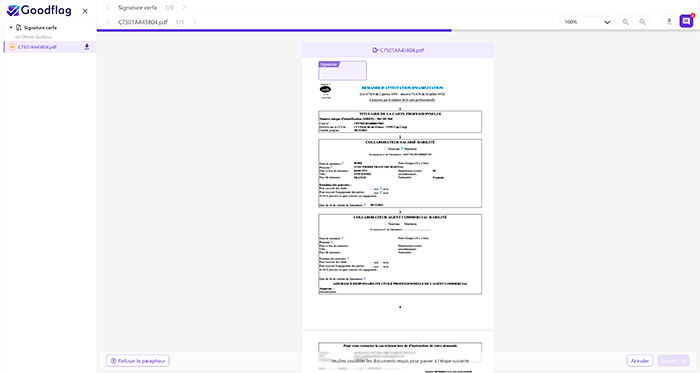Click the Suivant button
The height and width of the screenshot is (373, 700).
point(673,361)
